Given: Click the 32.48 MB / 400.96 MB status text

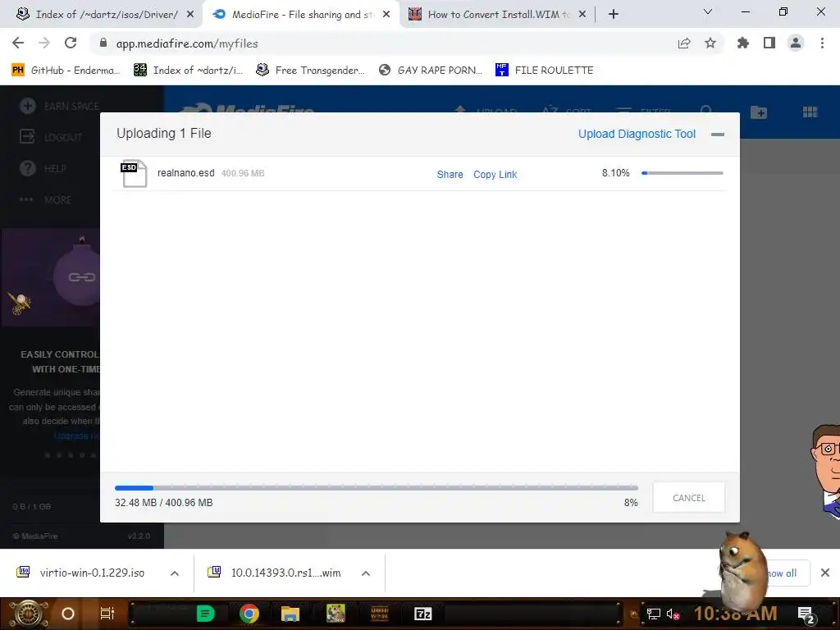Looking at the screenshot, I should tap(163, 503).
